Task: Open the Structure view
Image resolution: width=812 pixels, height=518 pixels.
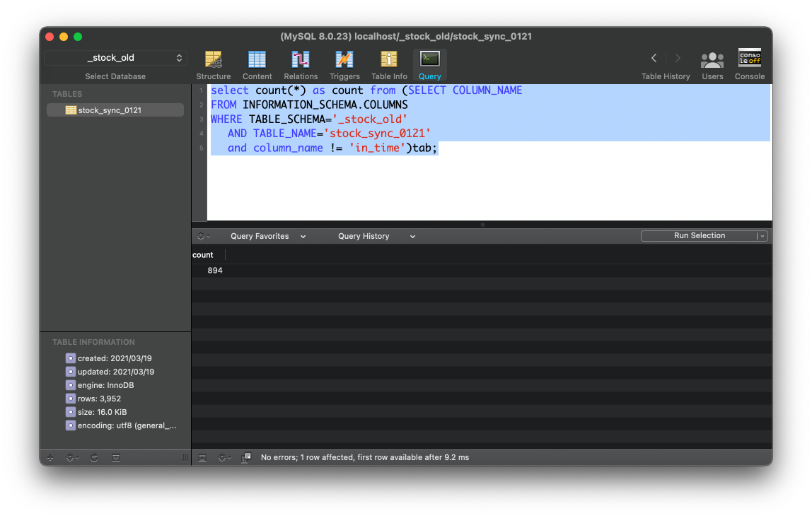Action: click(x=214, y=65)
